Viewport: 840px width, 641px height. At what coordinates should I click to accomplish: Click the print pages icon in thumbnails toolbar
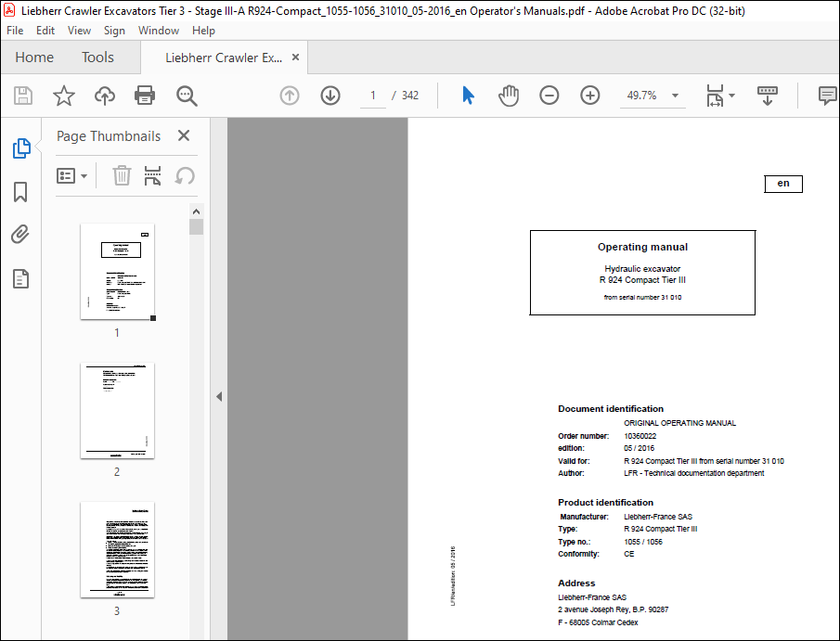(x=152, y=175)
